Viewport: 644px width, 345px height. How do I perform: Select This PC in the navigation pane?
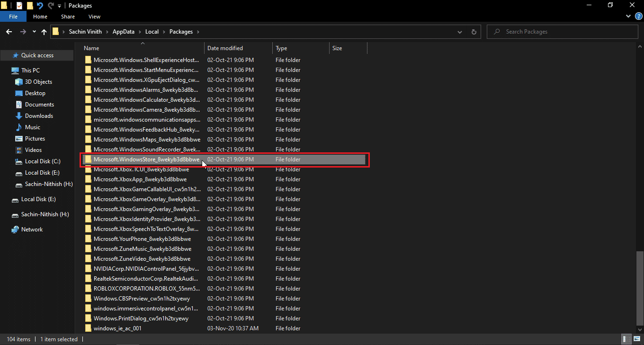(30, 71)
